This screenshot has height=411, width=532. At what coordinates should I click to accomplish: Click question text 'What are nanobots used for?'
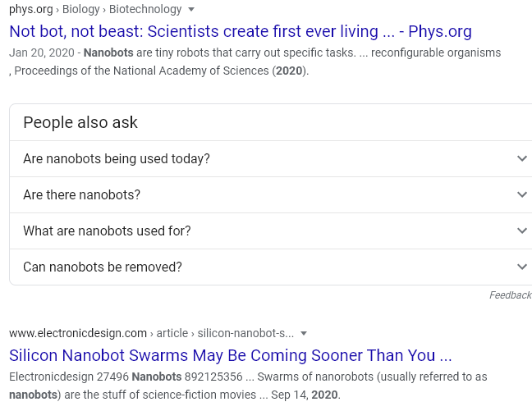coord(107,231)
